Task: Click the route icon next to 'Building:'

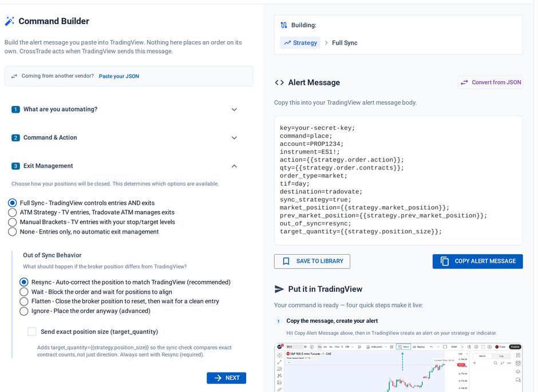Action: (284, 25)
